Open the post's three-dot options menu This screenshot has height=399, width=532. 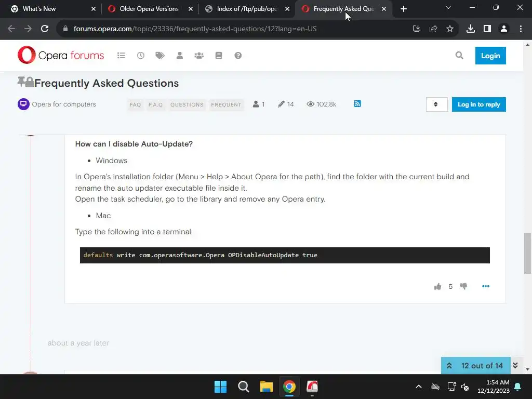point(486,286)
